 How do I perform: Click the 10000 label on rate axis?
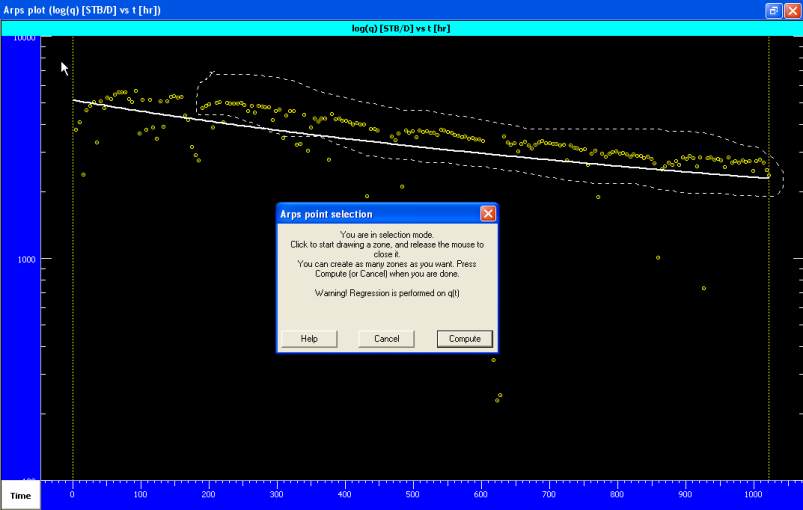click(x=23, y=37)
